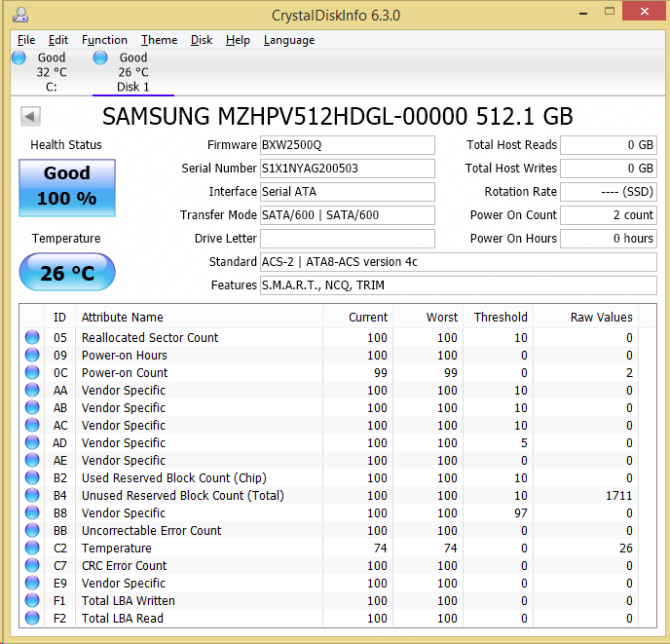This screenshot has width=670, height=644.
Task: Click the status icon for CRC Error Count
Action: (32, 566)
